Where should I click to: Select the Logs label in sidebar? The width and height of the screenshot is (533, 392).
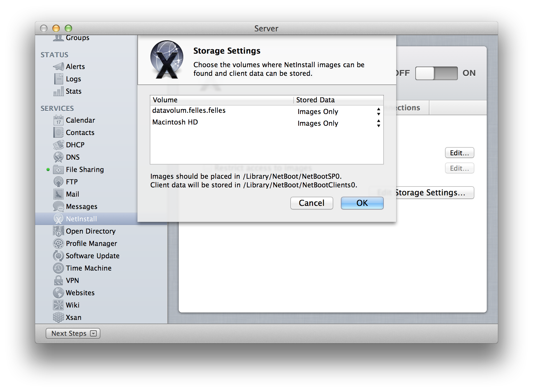73,79
